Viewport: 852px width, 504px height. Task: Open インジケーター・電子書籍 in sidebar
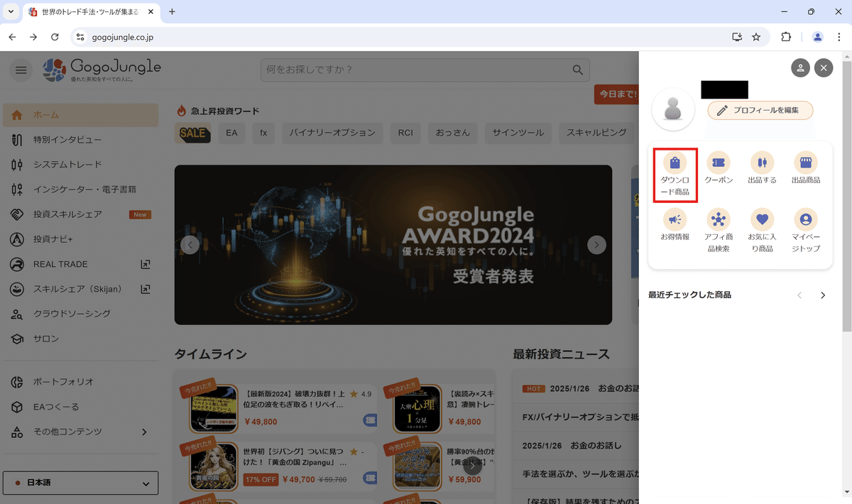pos(81,190)
